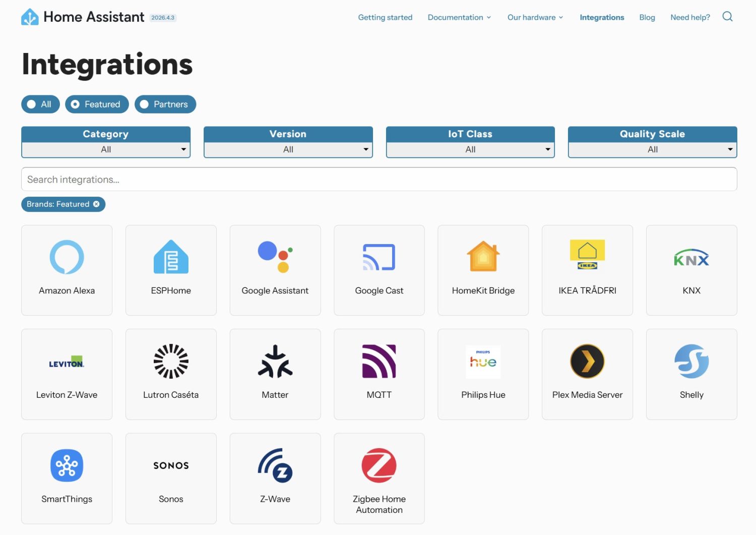Open the Blog nav item
Screen dimensions: 756x535
[x=647, y=17]
